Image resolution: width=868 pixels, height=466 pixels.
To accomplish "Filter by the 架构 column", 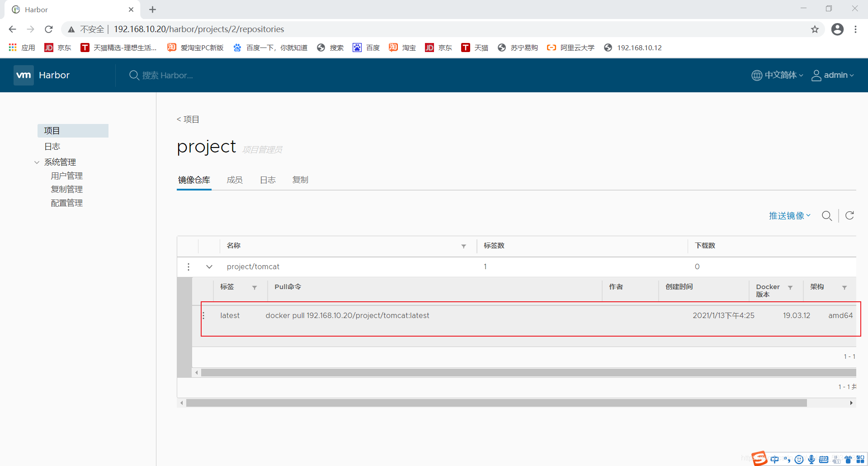I will tap(844, 287).
